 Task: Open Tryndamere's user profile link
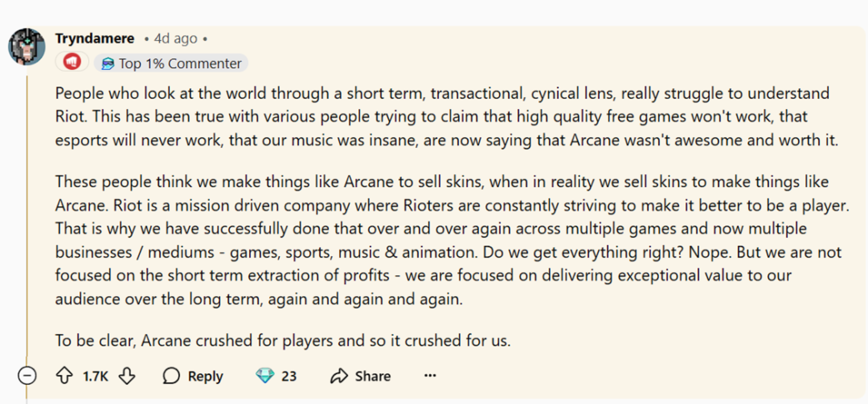pyautogui.click(x=95, y=39)
